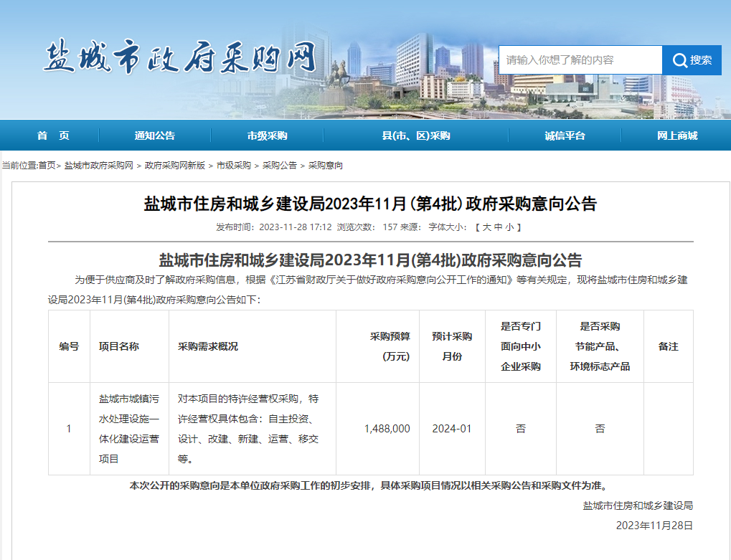This screenshot has width=731, height=560.
Task: Click 否 under 节能产品 column
Action: coord(600,429)
